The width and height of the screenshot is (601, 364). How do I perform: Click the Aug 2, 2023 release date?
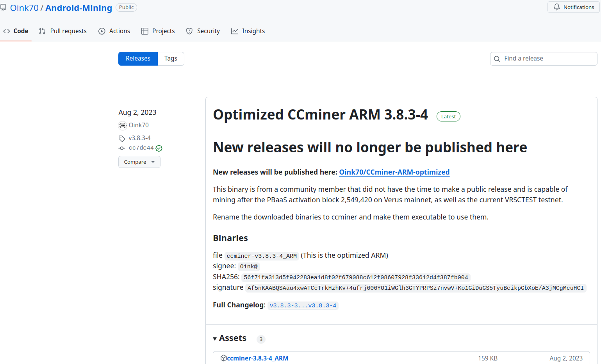(137, 112)
